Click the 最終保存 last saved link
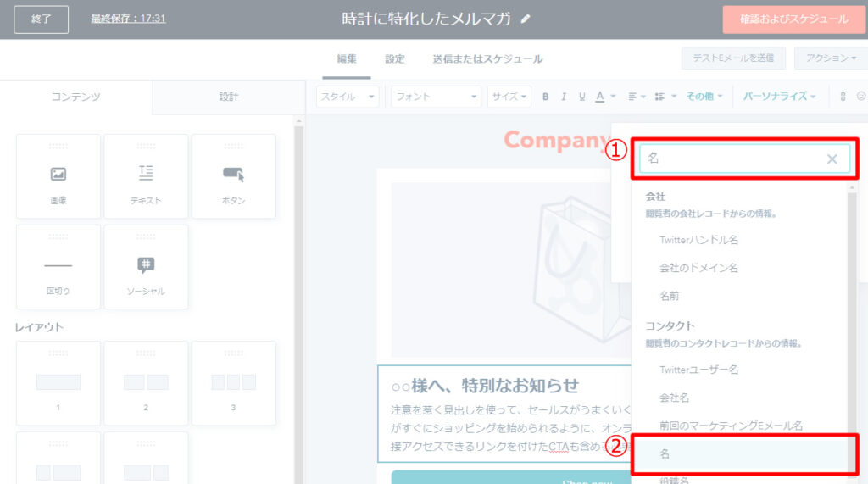 129,19
